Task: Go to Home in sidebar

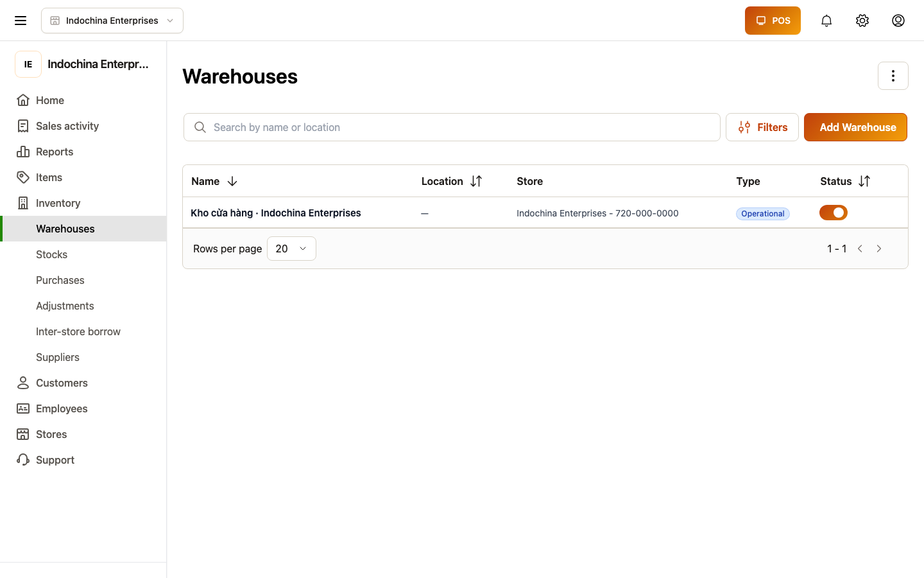Action: [83, 100]
